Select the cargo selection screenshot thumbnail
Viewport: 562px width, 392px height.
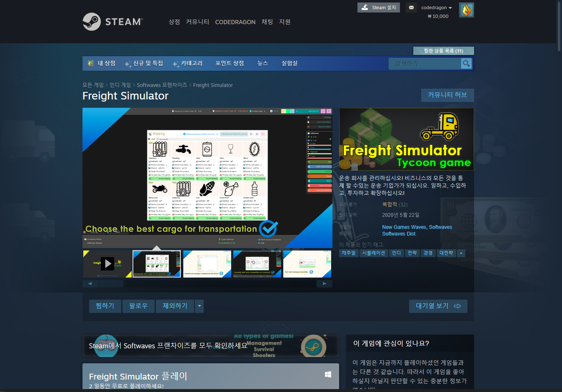(x=157, y=263)
